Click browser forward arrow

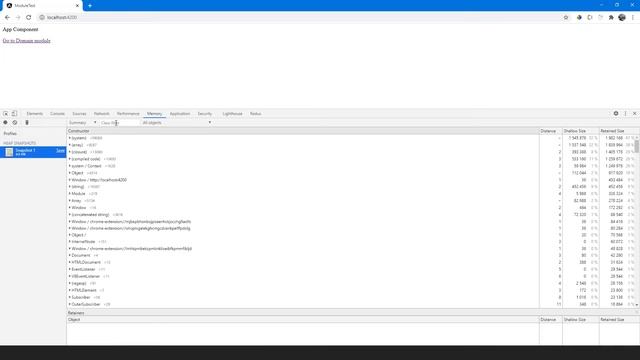[18, 18]
